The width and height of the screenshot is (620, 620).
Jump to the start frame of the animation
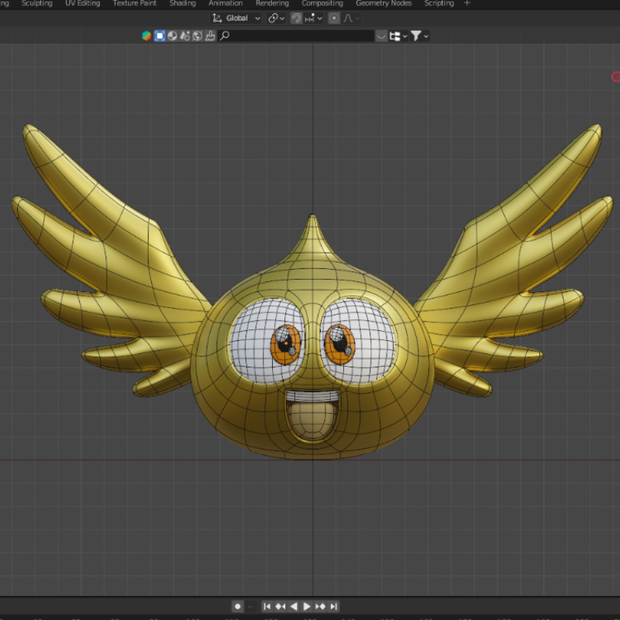[267, 606]
